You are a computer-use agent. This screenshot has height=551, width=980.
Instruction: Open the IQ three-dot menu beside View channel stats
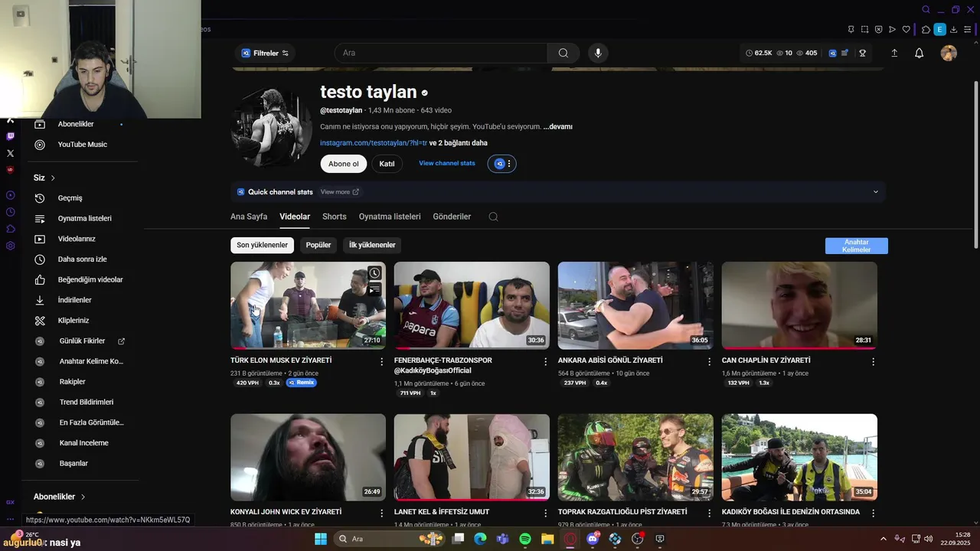pos(502,164)
